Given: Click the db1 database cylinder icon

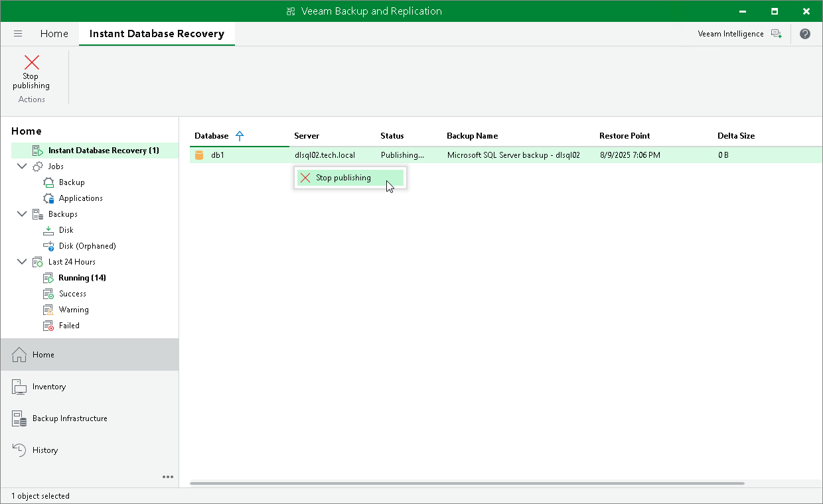Looking at the screenshot, I should click(198, 155).
